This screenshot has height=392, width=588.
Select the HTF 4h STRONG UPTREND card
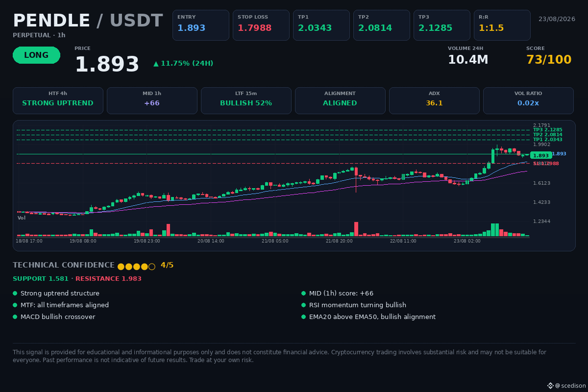tap(58, 100)
